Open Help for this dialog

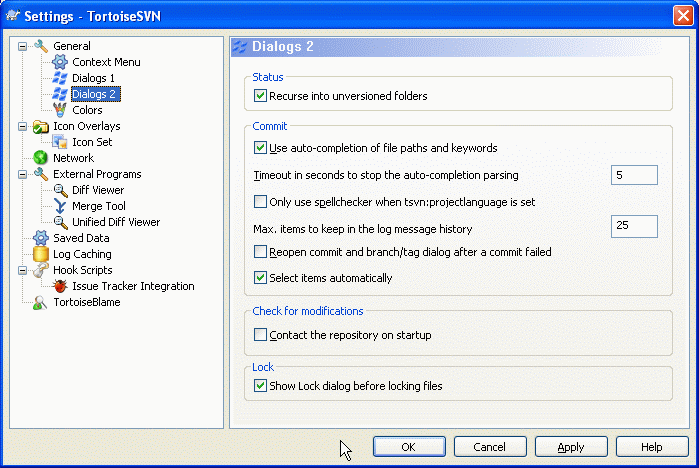point(652,447)
